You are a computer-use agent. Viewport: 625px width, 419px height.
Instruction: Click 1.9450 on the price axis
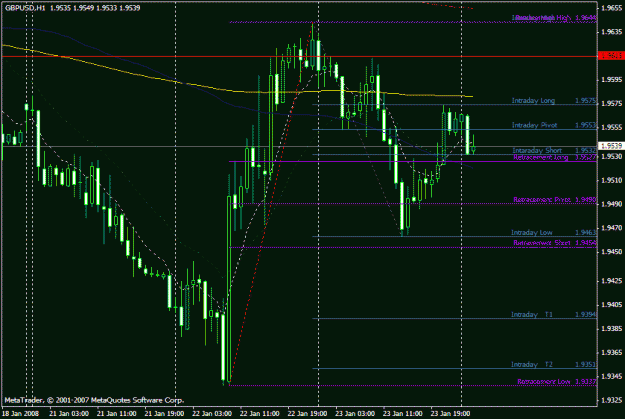613,252
